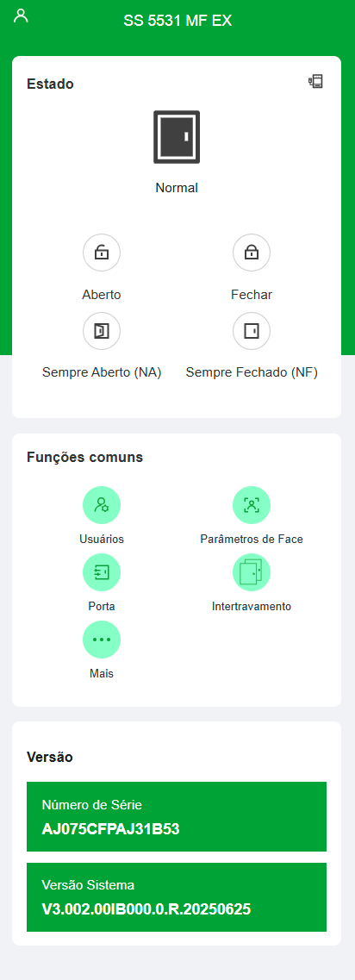
Task: Open the Usuários icon
Action: point(102,505)
